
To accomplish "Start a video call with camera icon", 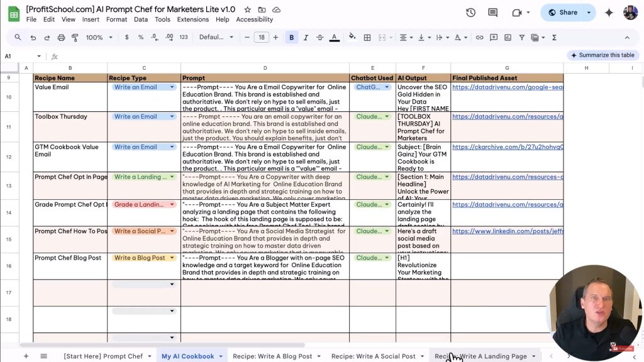I will click(x=517, y=13).
